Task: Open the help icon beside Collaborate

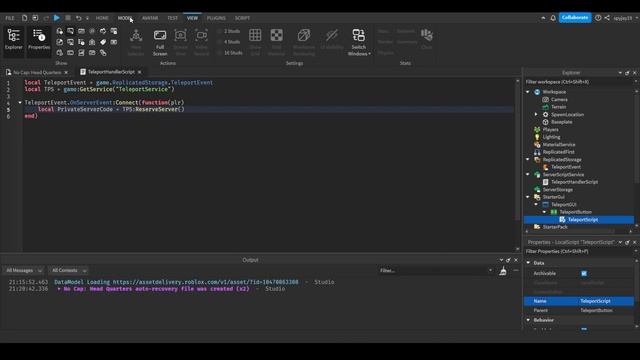Action: pyautogui.click(x=598, y=18)
